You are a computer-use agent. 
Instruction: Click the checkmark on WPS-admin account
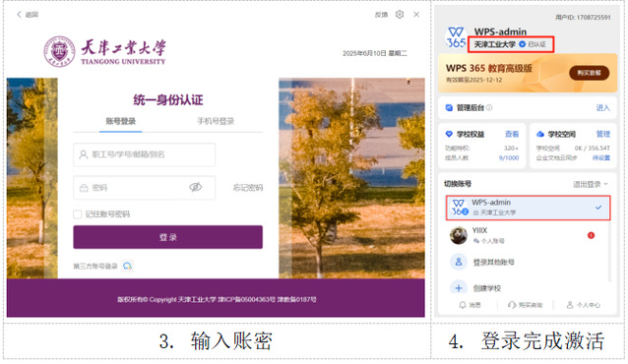pos(598,208)
